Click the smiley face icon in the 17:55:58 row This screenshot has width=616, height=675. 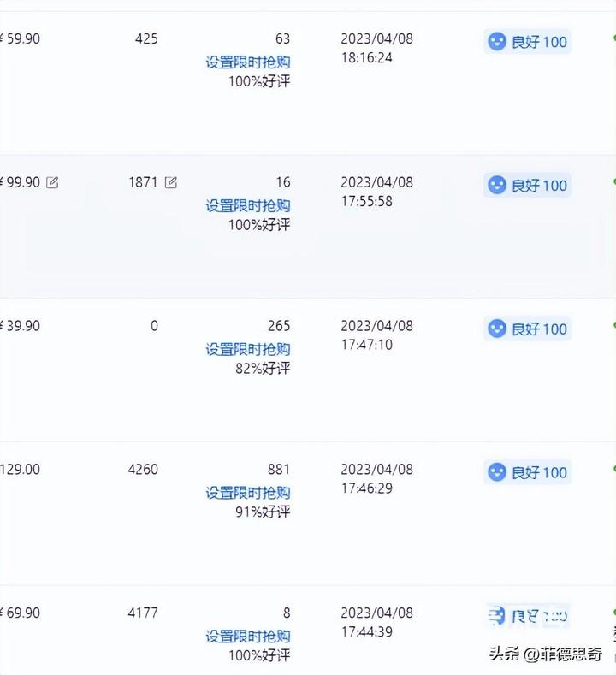(x=497, y=185)
